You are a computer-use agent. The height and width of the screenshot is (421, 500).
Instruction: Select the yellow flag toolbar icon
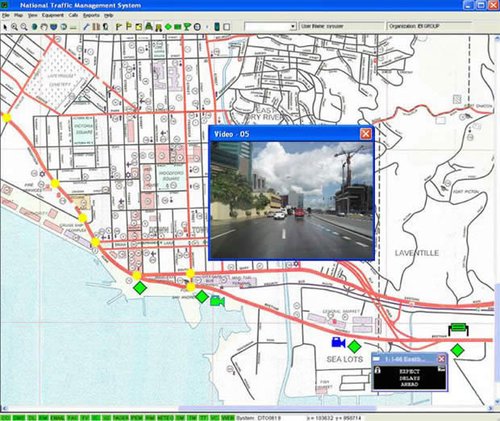(x=129, y=27)
